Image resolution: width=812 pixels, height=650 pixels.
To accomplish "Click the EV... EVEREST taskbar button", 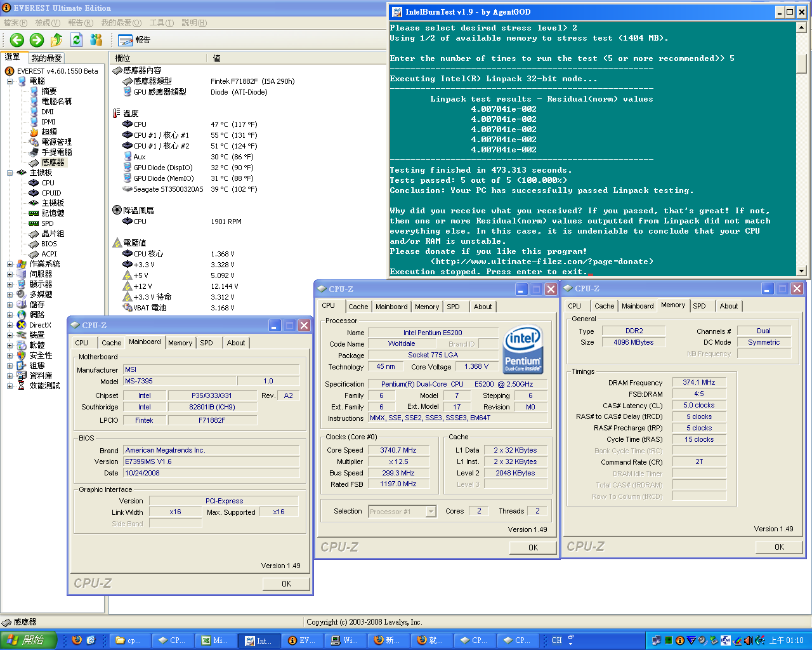I will 303,641.
